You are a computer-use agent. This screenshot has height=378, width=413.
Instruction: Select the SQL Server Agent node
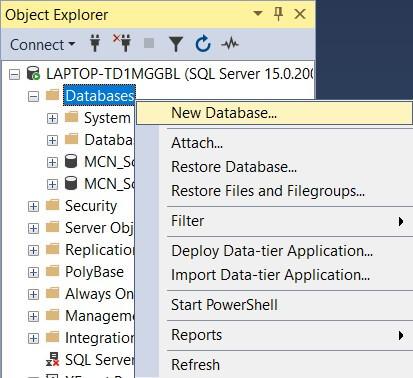click(100, 360)
